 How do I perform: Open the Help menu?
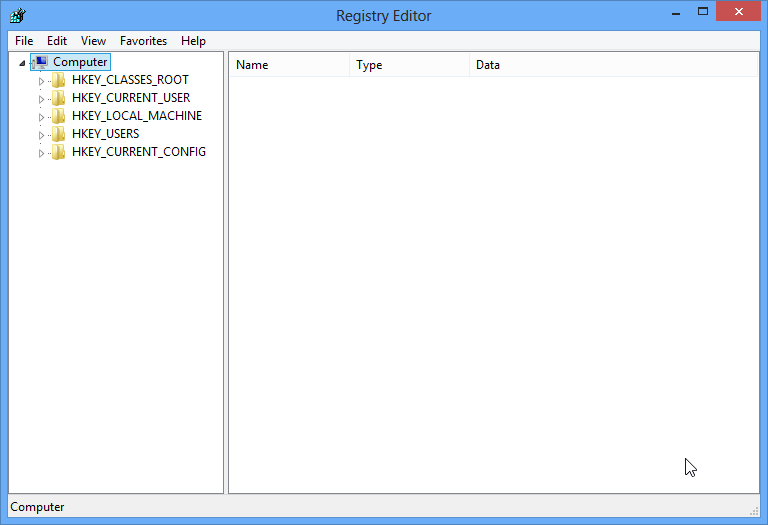click(x=193, y=41)
